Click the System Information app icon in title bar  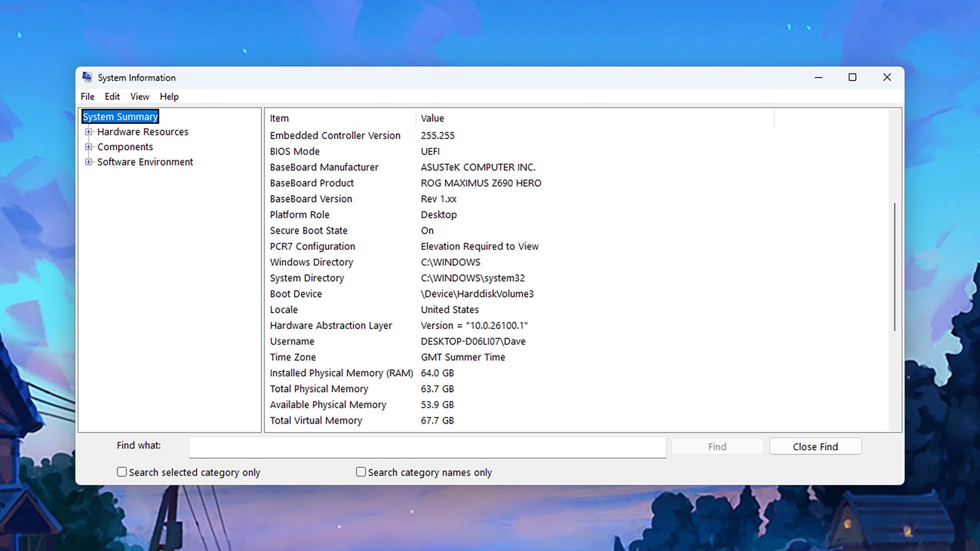tap(87, 77)
